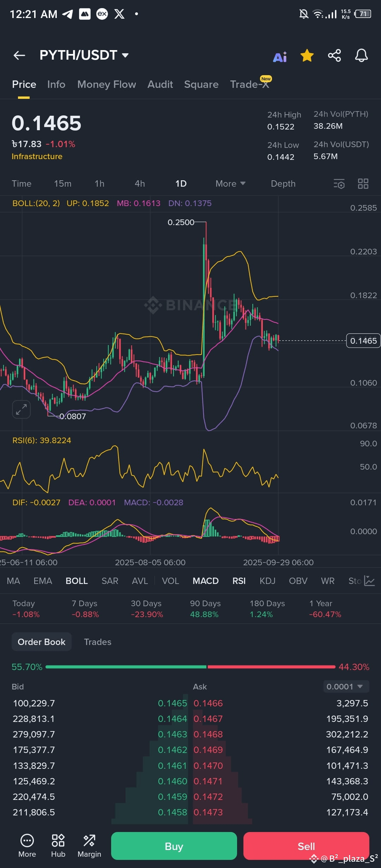Toggle the MA indicator
This screenshot has height=868, width=381.
[13, 581]
